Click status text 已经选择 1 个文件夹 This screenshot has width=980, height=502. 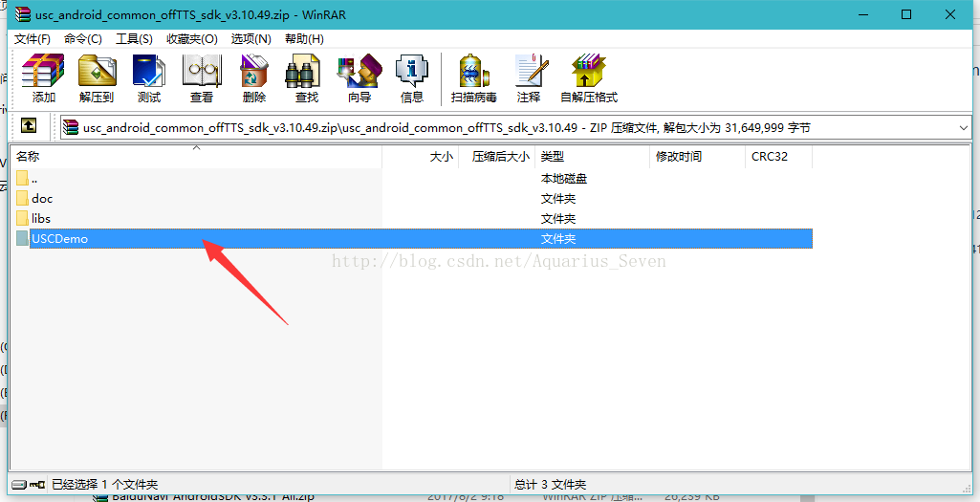click(104, 485)
